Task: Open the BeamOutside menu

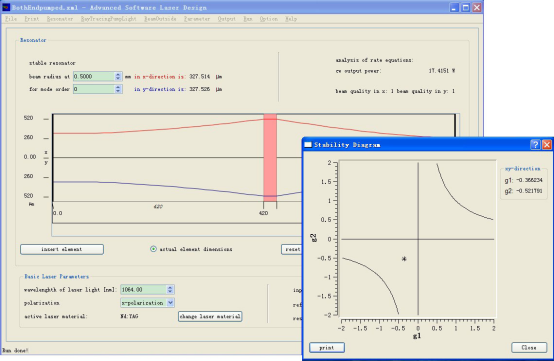Action: click(160, 19)
